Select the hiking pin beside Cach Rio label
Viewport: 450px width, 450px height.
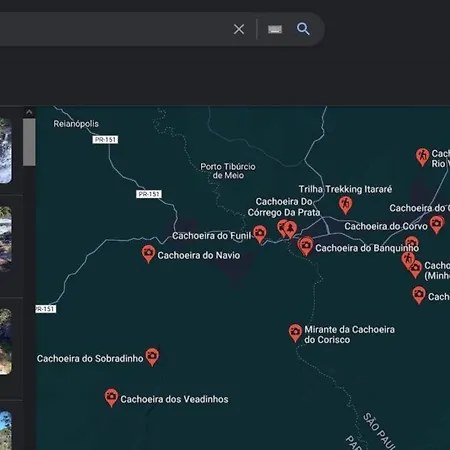422,157
